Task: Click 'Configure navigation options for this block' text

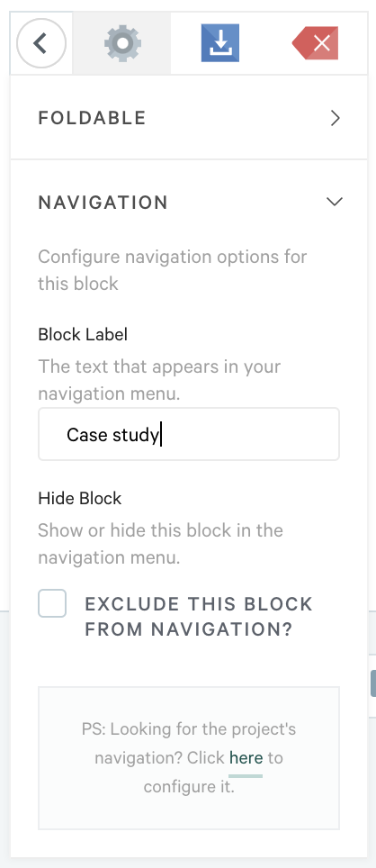Action: click(x=173, y=270)
